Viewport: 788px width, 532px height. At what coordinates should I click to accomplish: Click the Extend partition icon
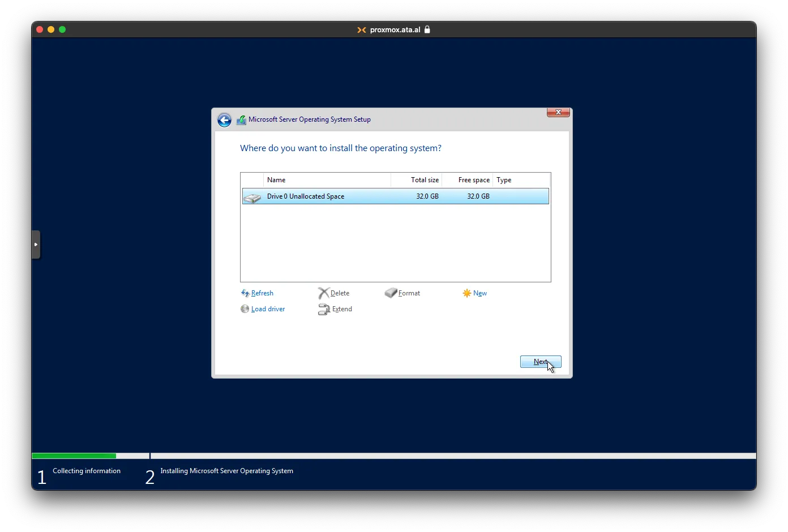point(324,309)
